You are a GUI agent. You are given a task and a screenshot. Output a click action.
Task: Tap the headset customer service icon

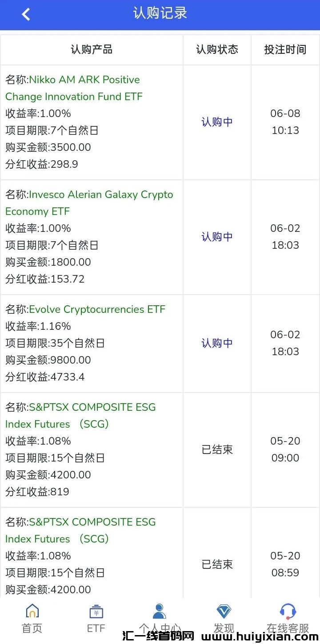point(288,611)
